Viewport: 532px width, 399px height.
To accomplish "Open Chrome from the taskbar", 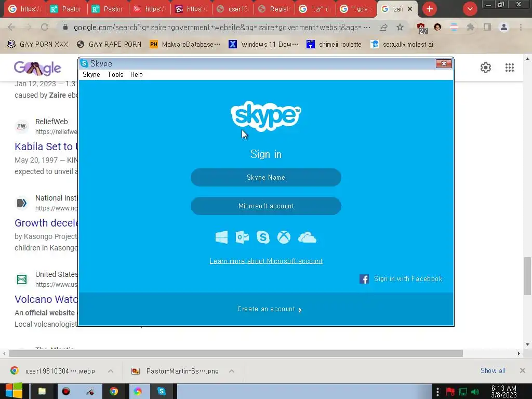I will (x=114, y=392).
